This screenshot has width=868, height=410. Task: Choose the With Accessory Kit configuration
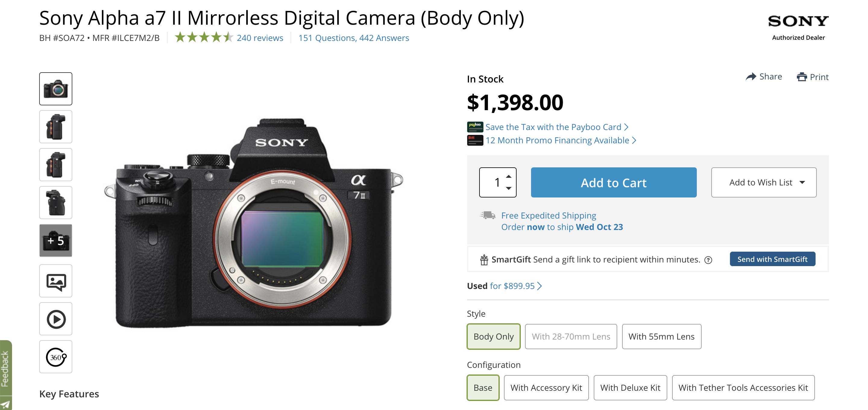pyautogui.click(x=546, y=388)
